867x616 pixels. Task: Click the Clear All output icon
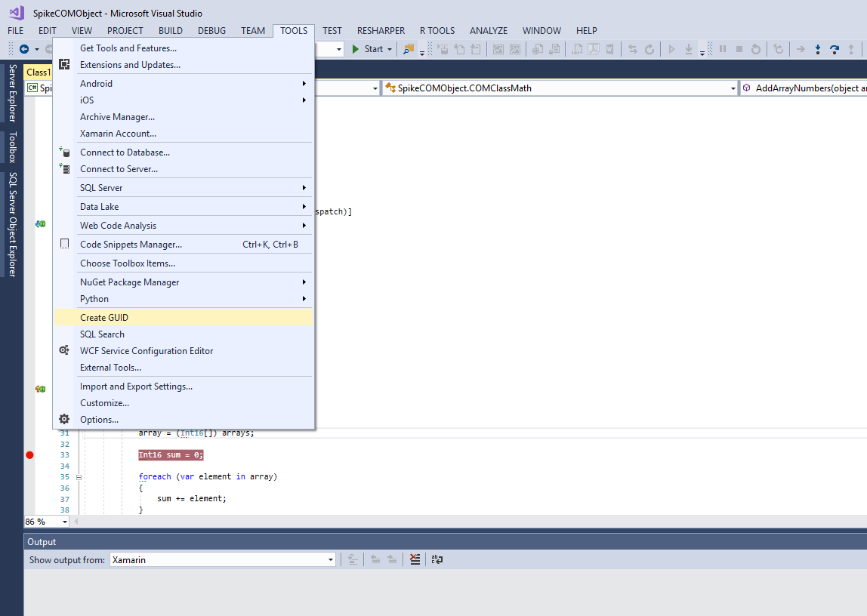(415, 559)
